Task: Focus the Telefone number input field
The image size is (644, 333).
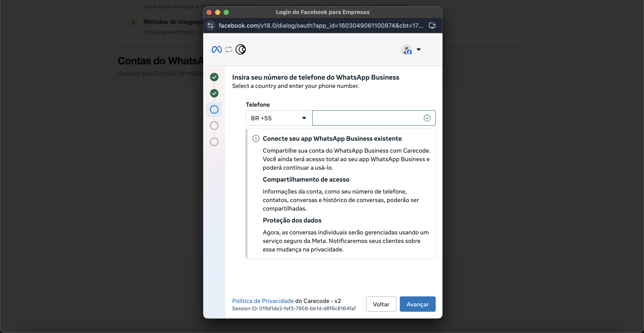Action: click(366, 118)
